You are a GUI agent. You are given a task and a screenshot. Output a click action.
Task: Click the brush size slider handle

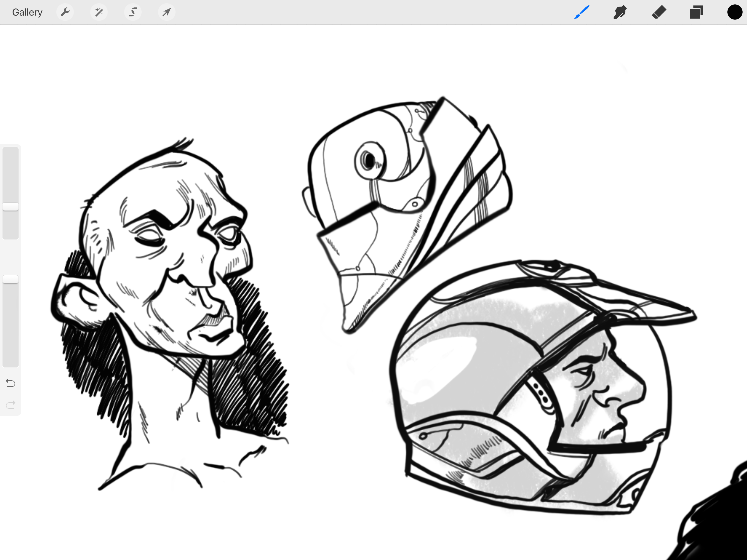[x=10, y=207]
